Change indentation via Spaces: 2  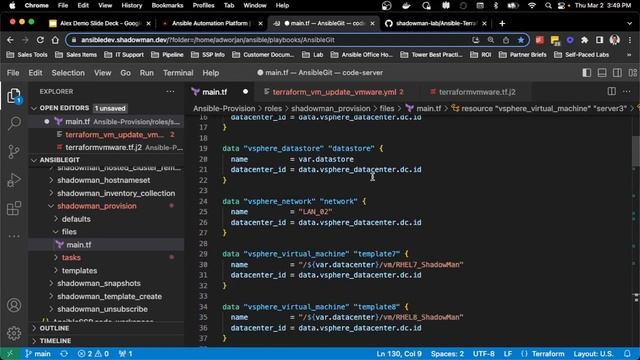point(447,353)
